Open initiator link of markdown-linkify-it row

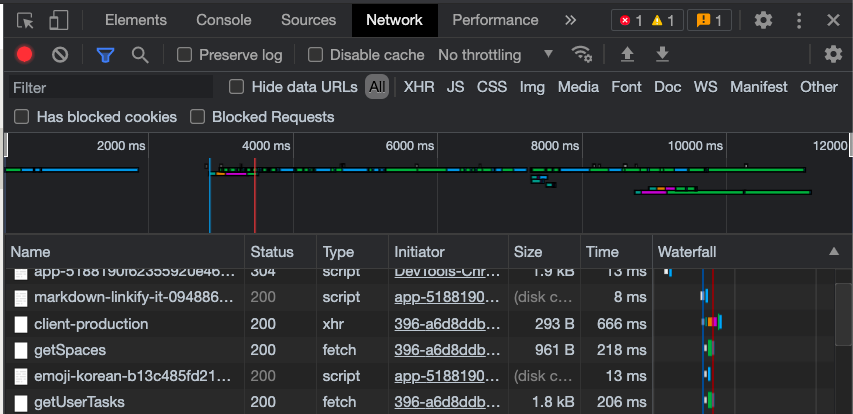tap(447, 298)
